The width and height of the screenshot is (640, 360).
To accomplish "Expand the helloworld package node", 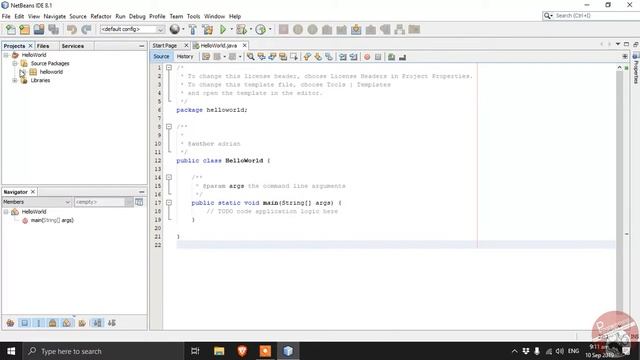I will pos(23,72).
